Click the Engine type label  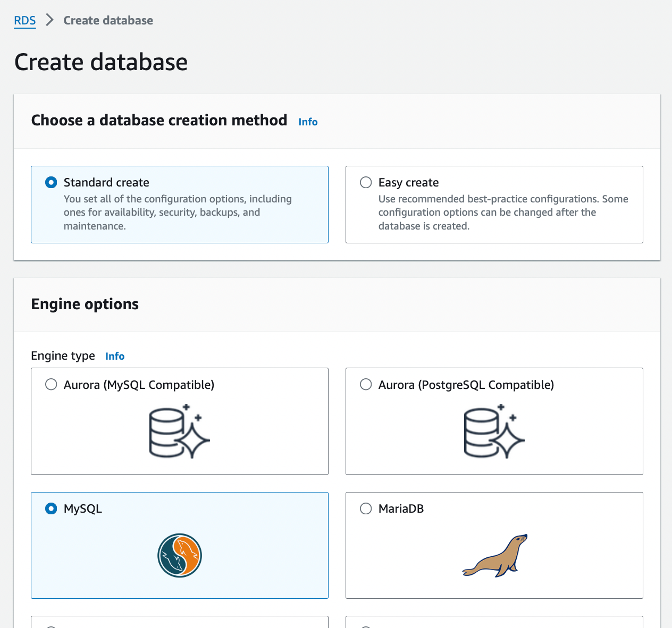point(63,356)
